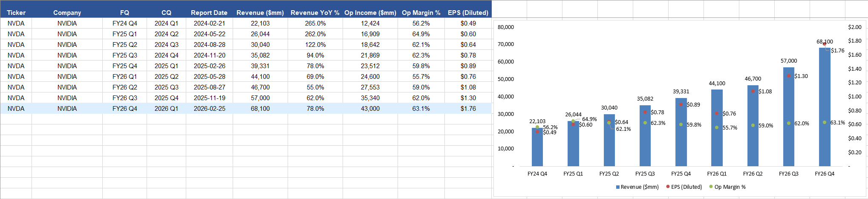Click the Op Margin % legend entry
The width and height of the screenshot is (868, 199).
click(727, 187)
